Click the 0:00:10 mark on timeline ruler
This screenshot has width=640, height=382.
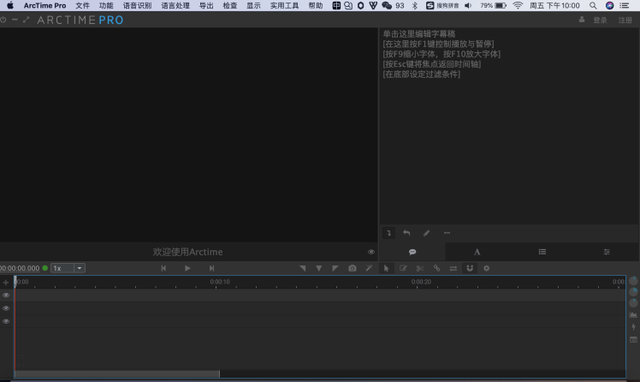[x=220, y=282]
